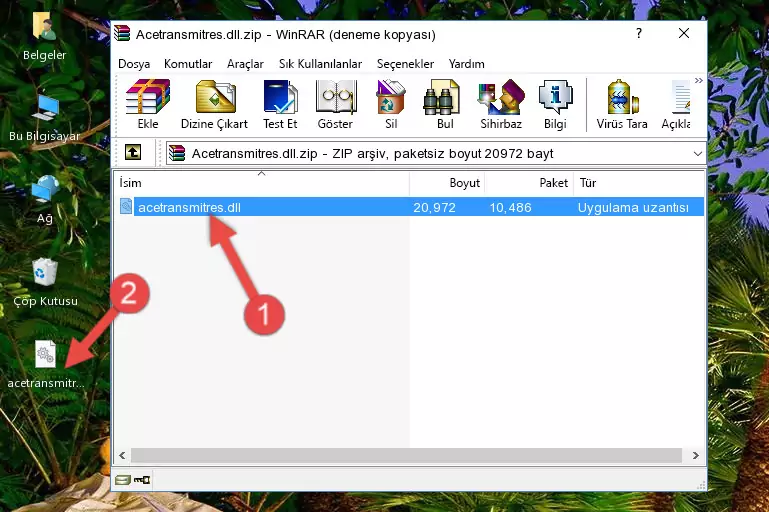The height and width of the screenshot is (512, 769).
Task: Go up one folder level icon
Action: pos(132,153)
